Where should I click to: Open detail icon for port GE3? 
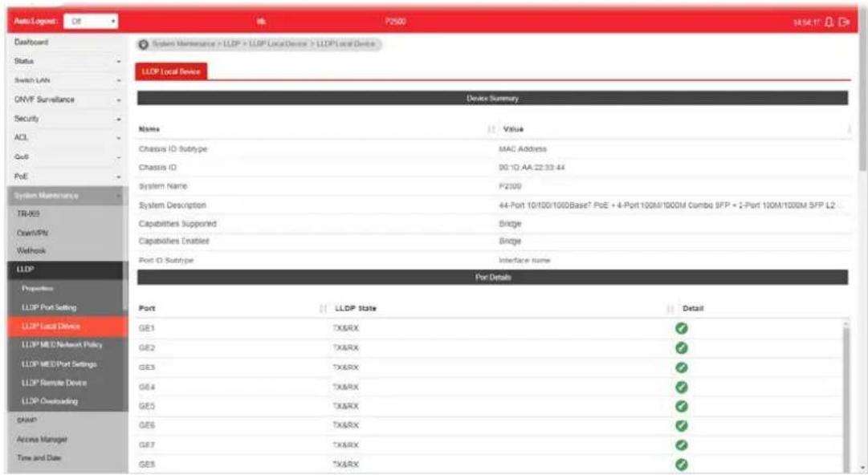point(682,367)
